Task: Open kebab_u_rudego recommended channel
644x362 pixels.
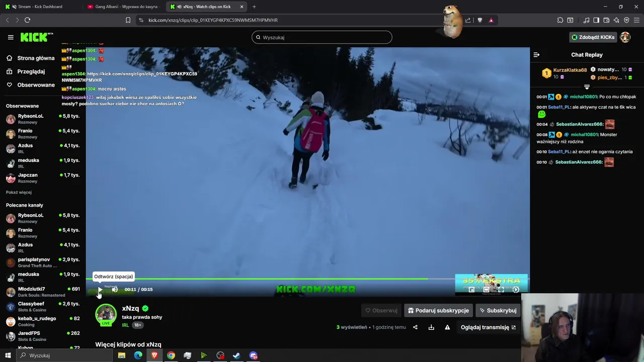Action: pos(43,321)
